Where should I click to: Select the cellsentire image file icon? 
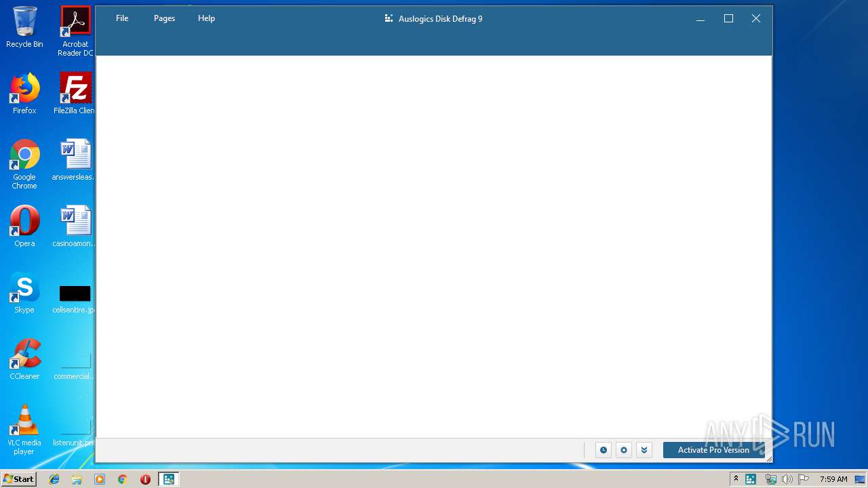point(75,298)
